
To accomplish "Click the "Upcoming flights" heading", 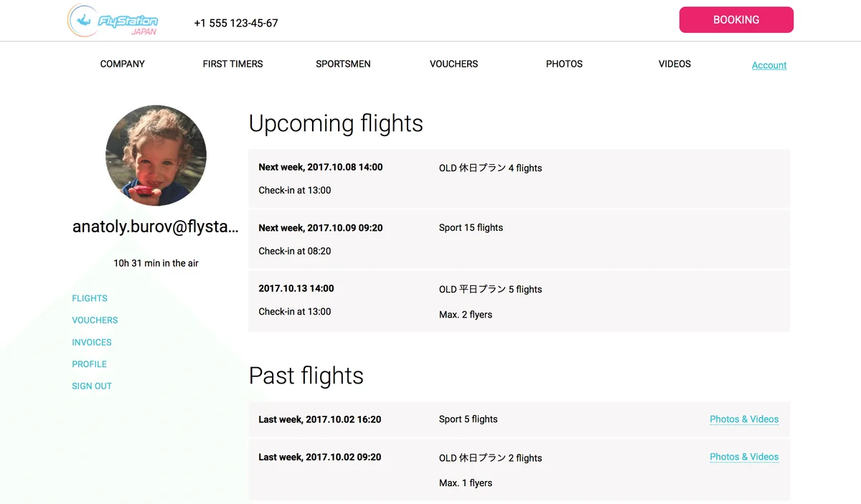I will point(336,123).
